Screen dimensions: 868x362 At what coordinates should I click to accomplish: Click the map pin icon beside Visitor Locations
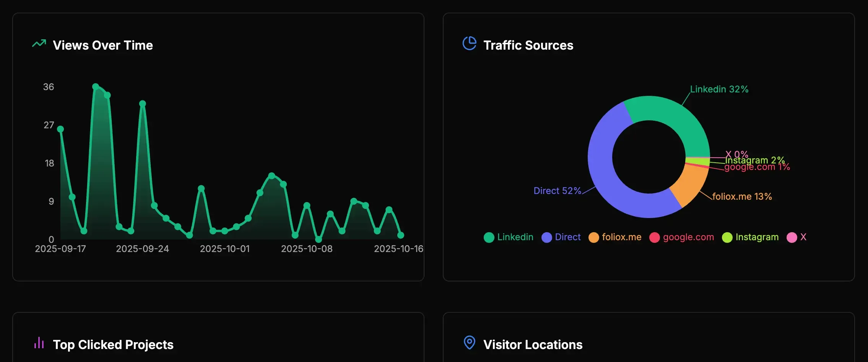[469, 343]
